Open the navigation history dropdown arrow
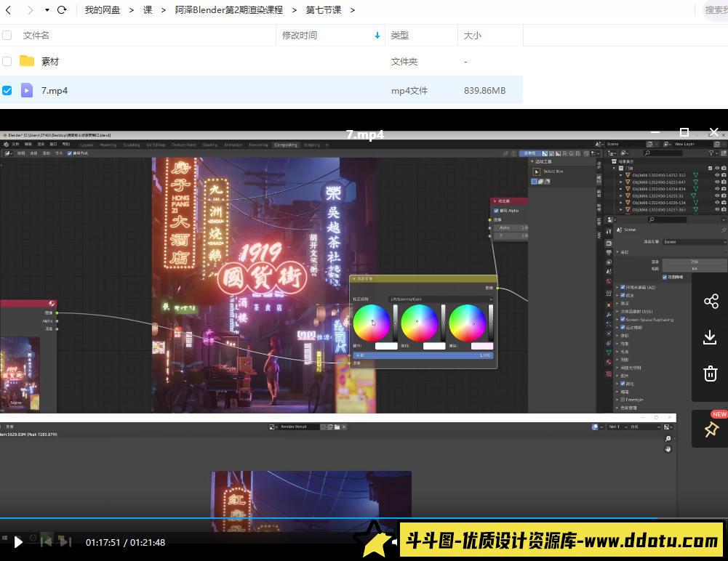The height and width of the screenshot is (561, 728). pos(47,9)
